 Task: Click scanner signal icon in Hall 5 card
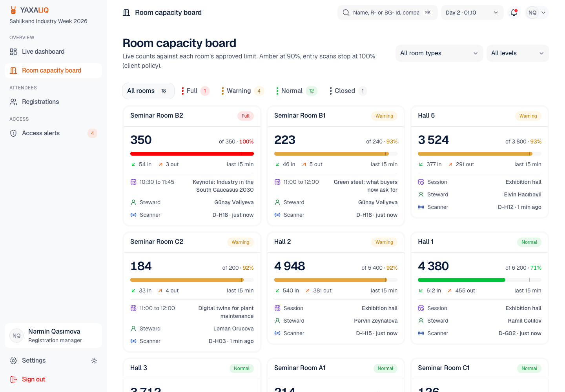[x=421, y=207]
